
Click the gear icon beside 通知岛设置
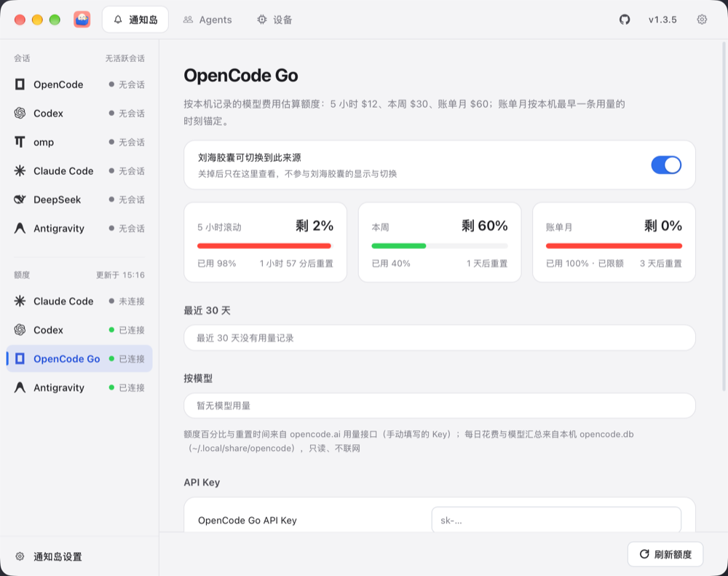(20, 556)
